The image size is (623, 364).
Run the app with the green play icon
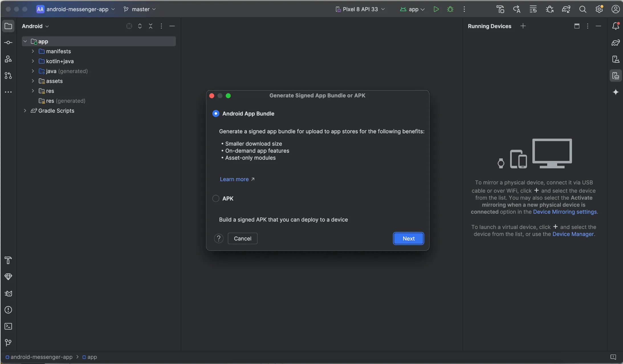point(436,9)
